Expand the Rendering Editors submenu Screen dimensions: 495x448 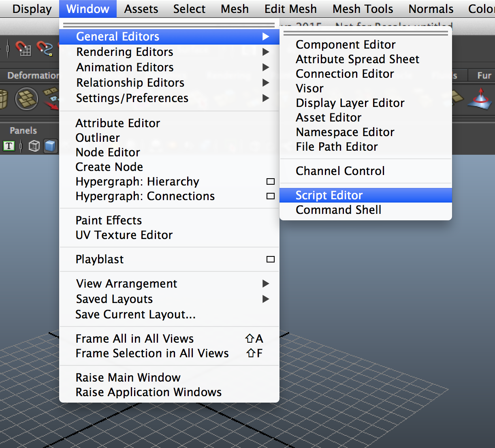[x=124, y=52]
